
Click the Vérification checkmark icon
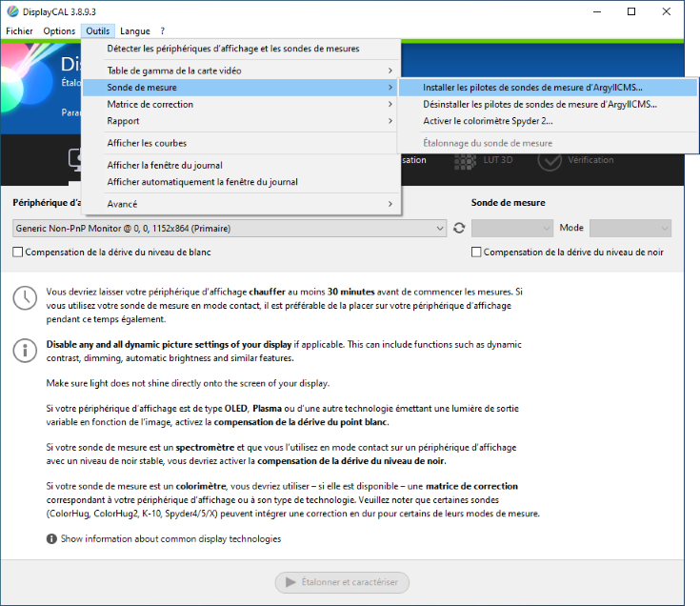point(549,160)
